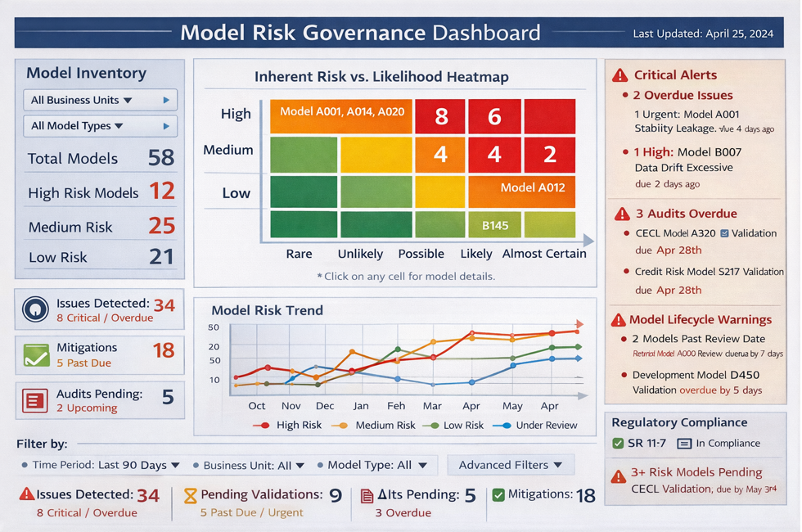Click the High Risk Models count 12

162,192
